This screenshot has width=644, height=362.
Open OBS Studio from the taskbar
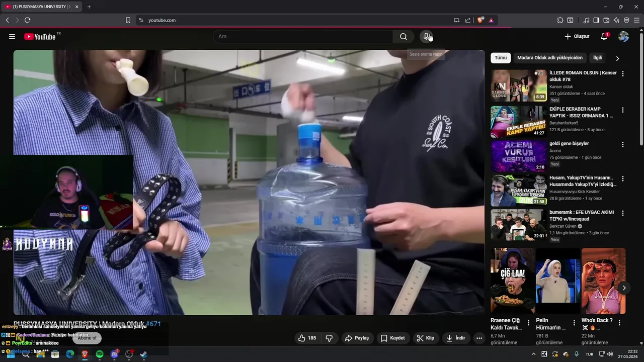(129, 354)
